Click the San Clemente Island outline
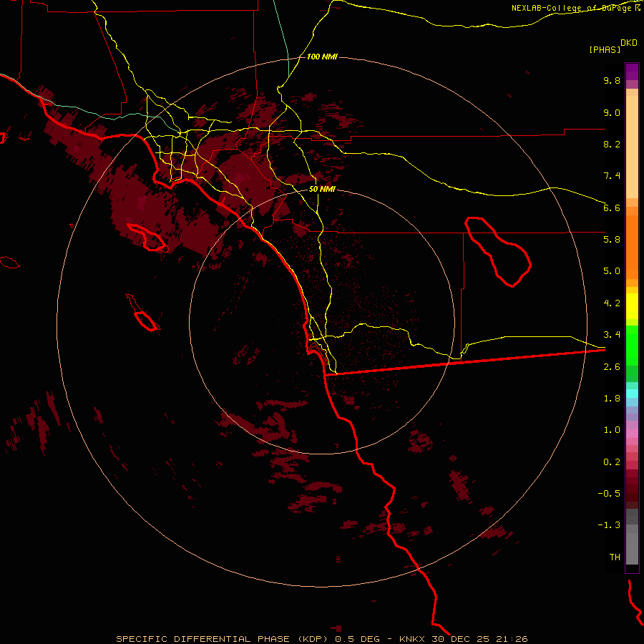The height and width of the screenshot is (644, 644). tap(146, 321)
